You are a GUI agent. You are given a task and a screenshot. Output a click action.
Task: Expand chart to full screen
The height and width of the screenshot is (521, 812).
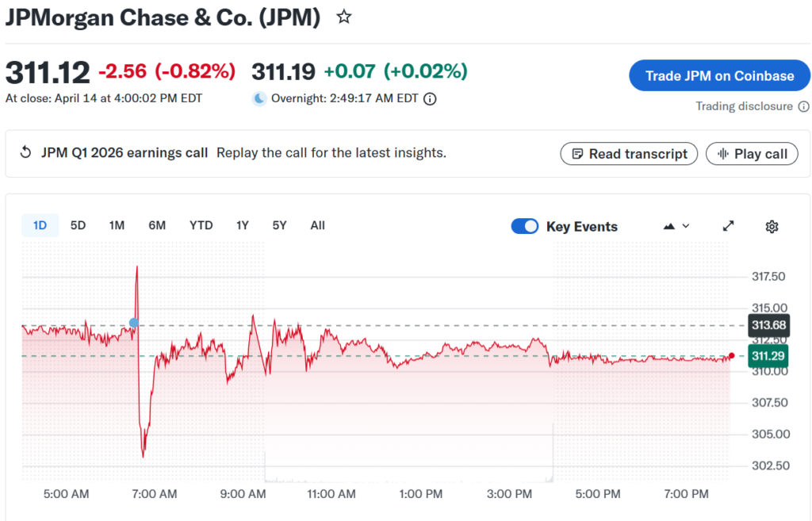point(729,226)
